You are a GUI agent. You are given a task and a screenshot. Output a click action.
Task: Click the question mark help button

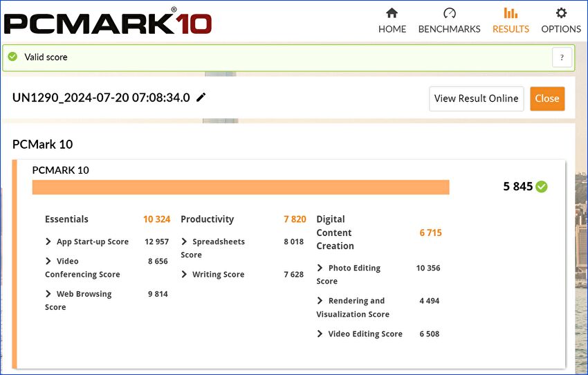(x=562, y=57)
